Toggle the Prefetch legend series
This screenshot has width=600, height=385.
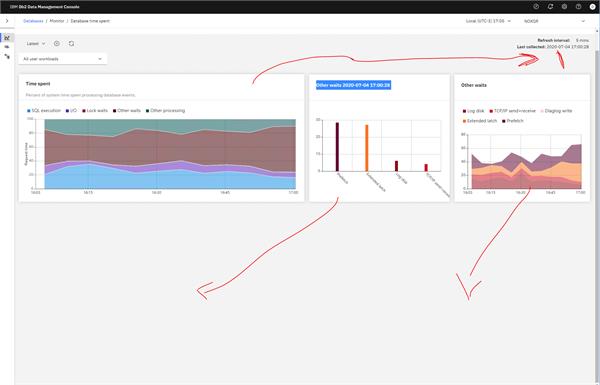coord(512,121)
